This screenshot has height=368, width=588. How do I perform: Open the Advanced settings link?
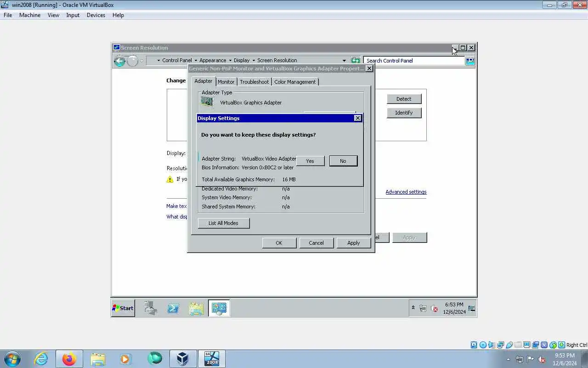(x=406, y=192)
